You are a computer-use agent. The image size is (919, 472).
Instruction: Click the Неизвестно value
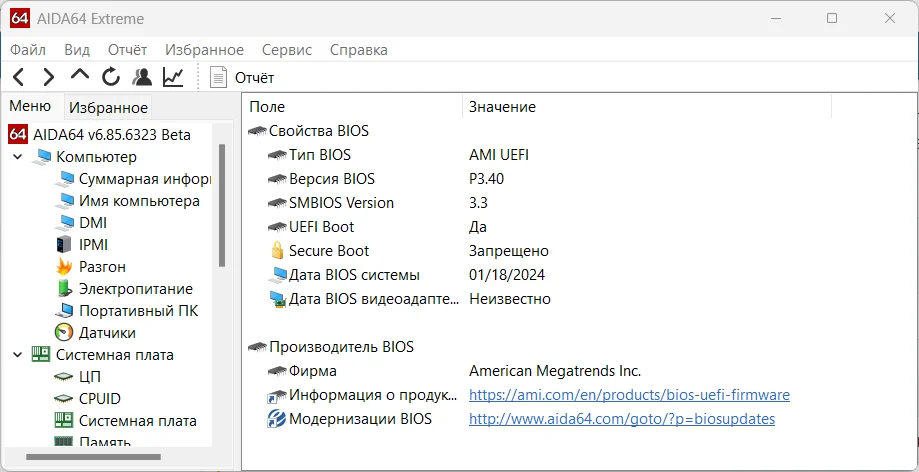pos(510,299)
